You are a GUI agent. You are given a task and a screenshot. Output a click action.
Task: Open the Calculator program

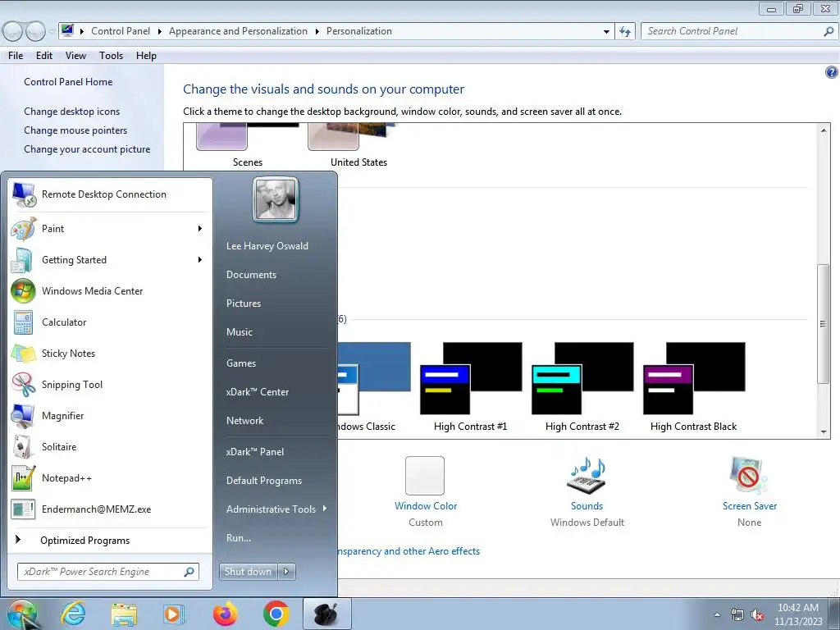click(x=111, y=322)
